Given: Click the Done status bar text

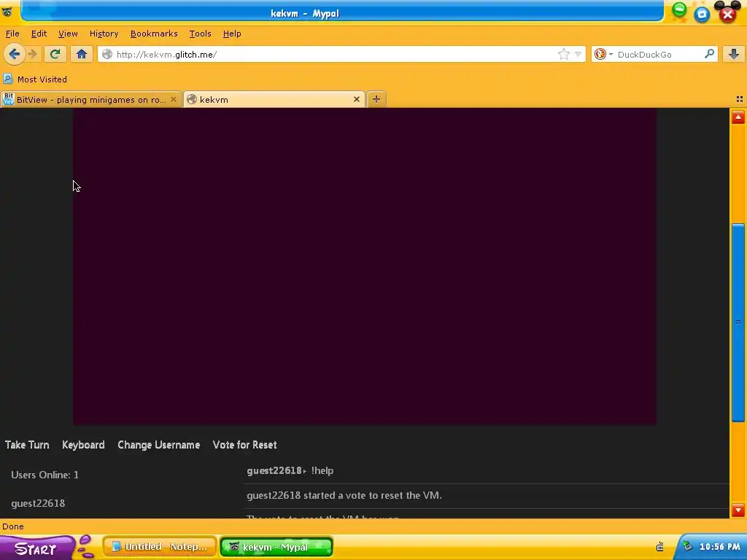Looking at the screenshot, I should 13,526.
